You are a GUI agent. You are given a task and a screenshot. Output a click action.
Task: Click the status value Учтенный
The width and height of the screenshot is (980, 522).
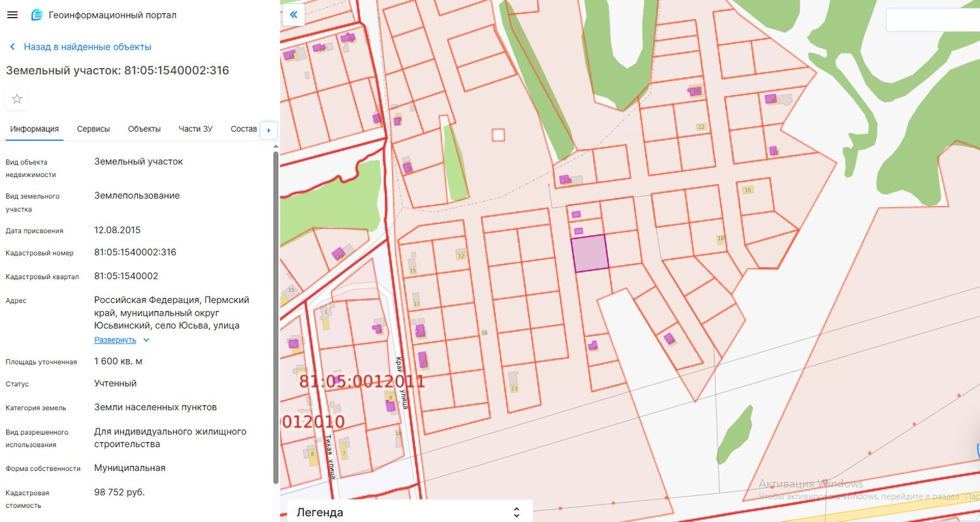(x=116, y=383)
